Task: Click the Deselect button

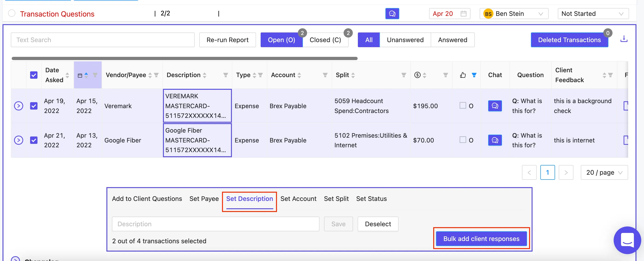Action: point(378,224)
